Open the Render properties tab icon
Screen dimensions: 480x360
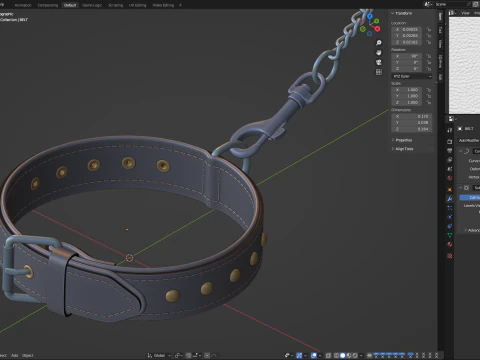point(450,142)
